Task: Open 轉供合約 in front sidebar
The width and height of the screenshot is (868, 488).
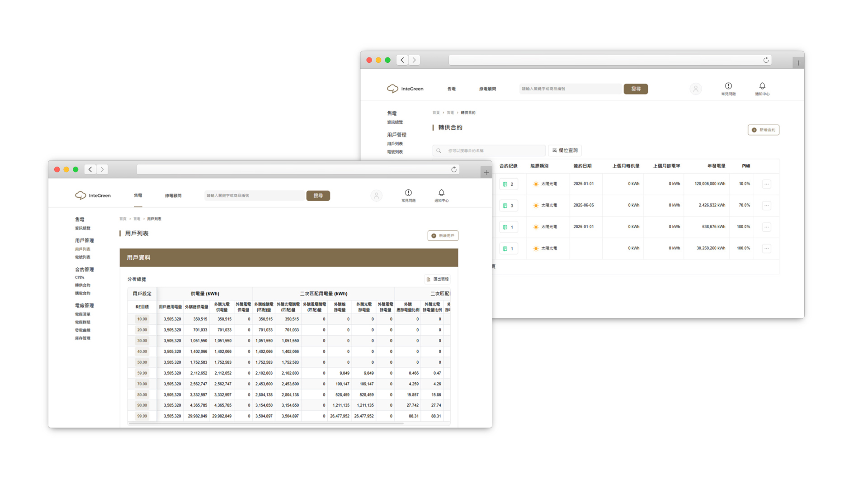Action: pos(83,285)
